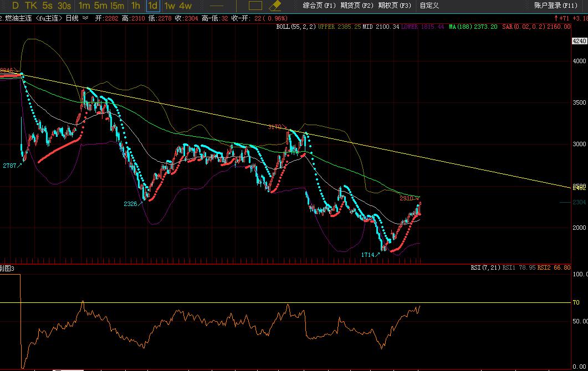Viewport: 588px width, 371px height.
Task: Click the 2310 high price annotation
Action: (409, 198)
